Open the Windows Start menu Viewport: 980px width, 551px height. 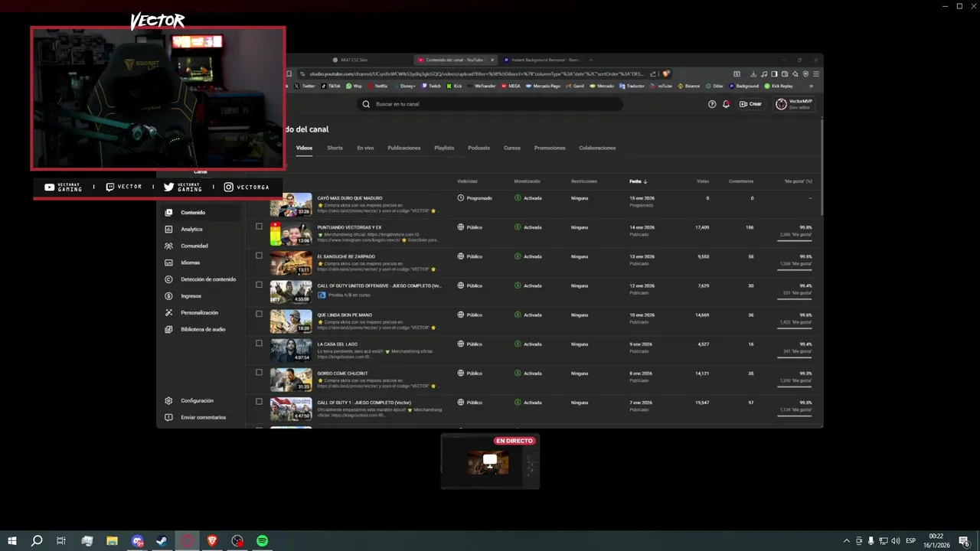click(12, 541)
